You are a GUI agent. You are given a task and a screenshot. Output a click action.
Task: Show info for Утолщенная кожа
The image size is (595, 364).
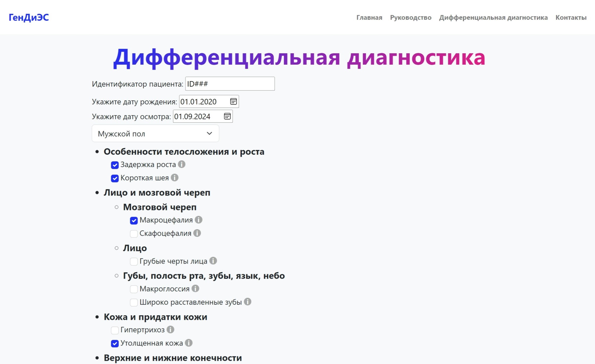189,343
